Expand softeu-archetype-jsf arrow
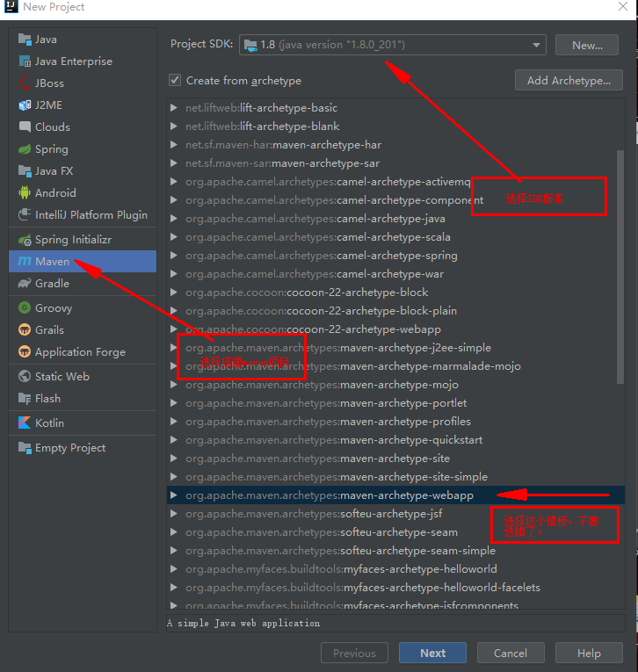Image resolution: width=638 pixels, height=672 pixels. (174, 513)
